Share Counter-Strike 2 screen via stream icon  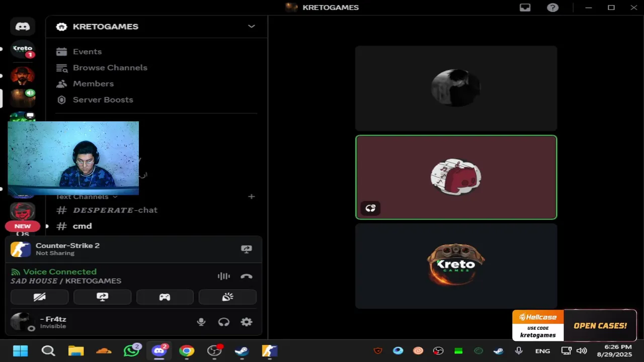[247, 249]
